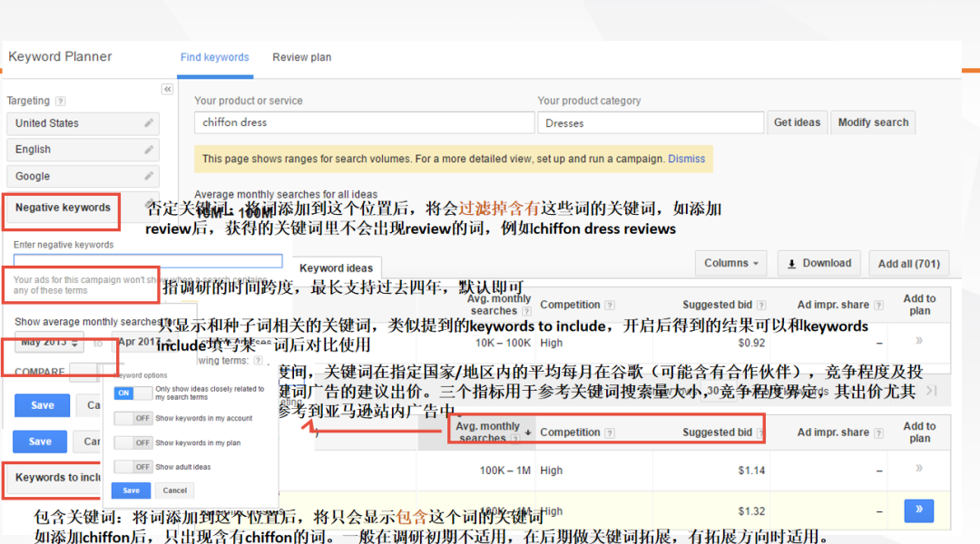Open help icon beside upper Avg. monthly searches
Screen dimensions: 980x544
tap(527, 311)
